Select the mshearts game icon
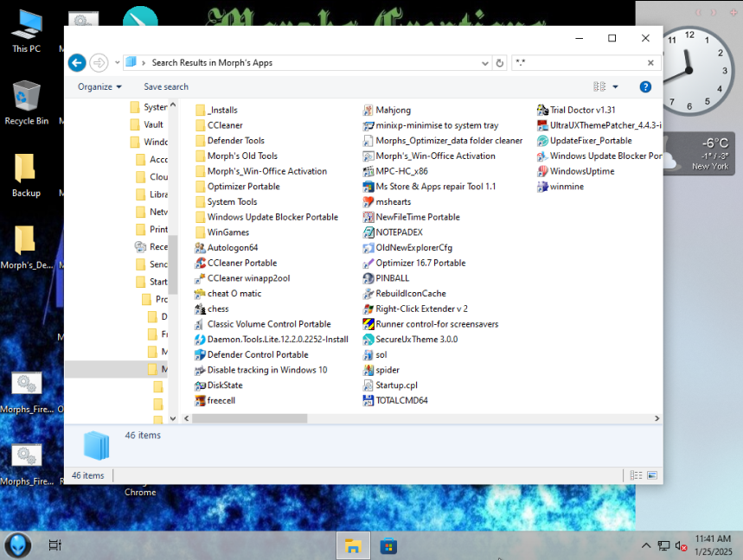Image resolution: width=743 pixels, height=560 pixels. [368, 202]
